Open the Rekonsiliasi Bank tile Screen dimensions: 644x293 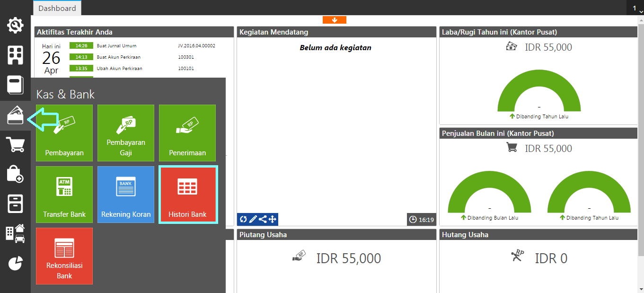pos(64,256)
